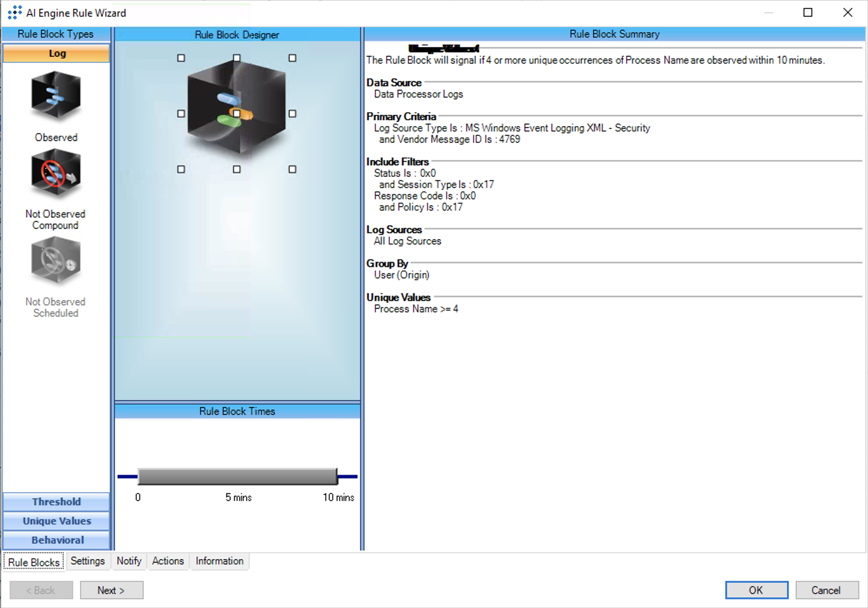Click the AI Engine Rule Wizard app icon
868x608 pixels.
[x=14, y=13]
